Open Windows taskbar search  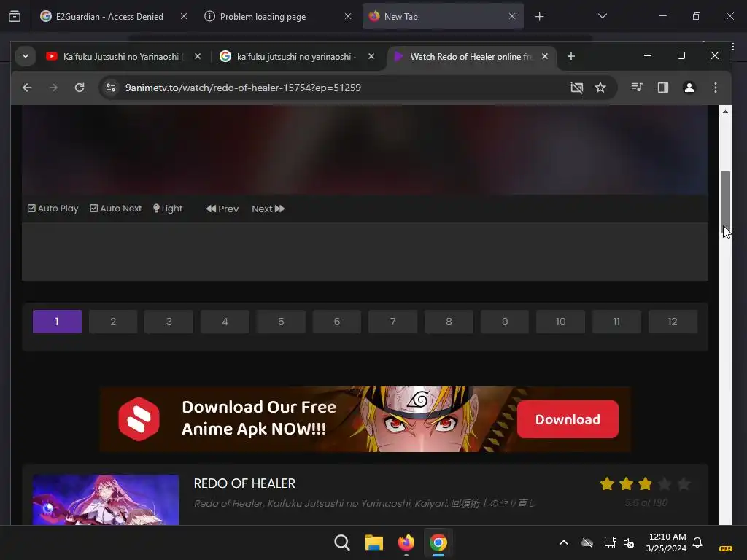pyautogui.click(x=341, y=542)
